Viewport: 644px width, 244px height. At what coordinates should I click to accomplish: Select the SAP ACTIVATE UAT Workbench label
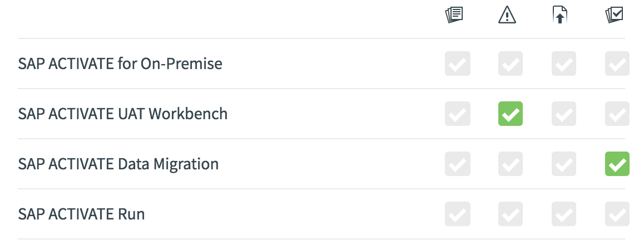[x=123, y=114]
